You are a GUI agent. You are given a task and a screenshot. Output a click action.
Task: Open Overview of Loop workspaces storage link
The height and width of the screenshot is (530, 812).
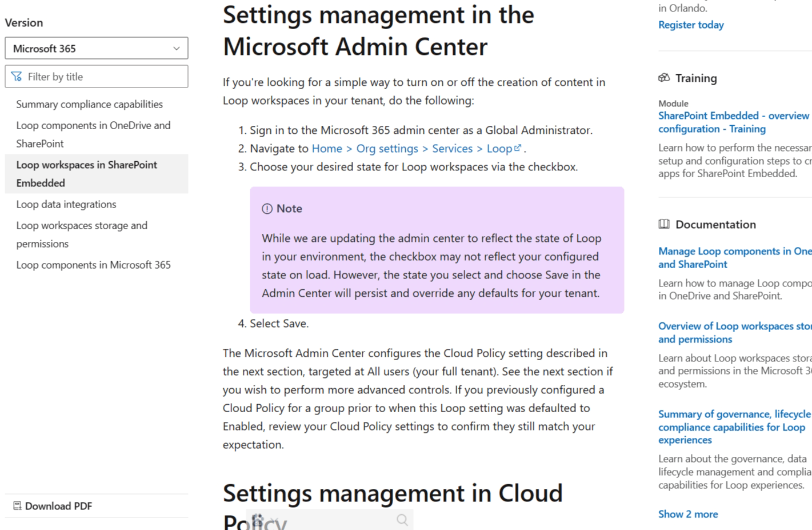[735, 333]
